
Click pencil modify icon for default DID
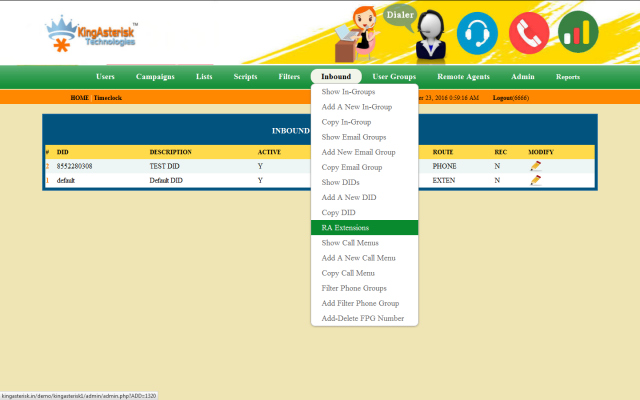point(536,181)
